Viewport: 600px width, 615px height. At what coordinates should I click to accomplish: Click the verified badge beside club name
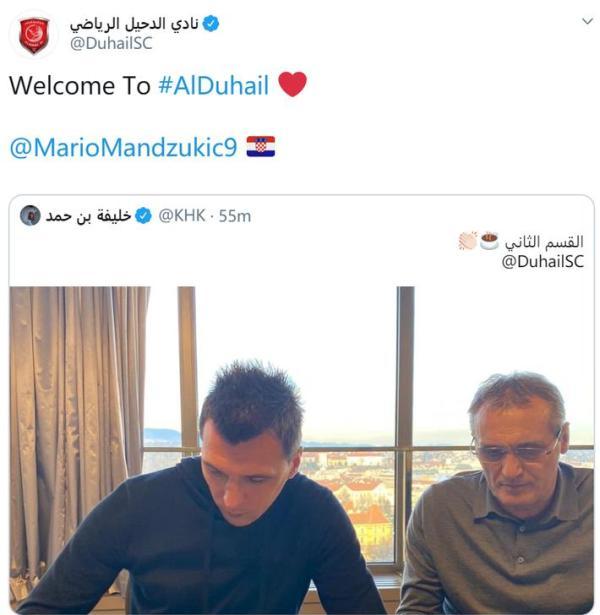(211, 24)
